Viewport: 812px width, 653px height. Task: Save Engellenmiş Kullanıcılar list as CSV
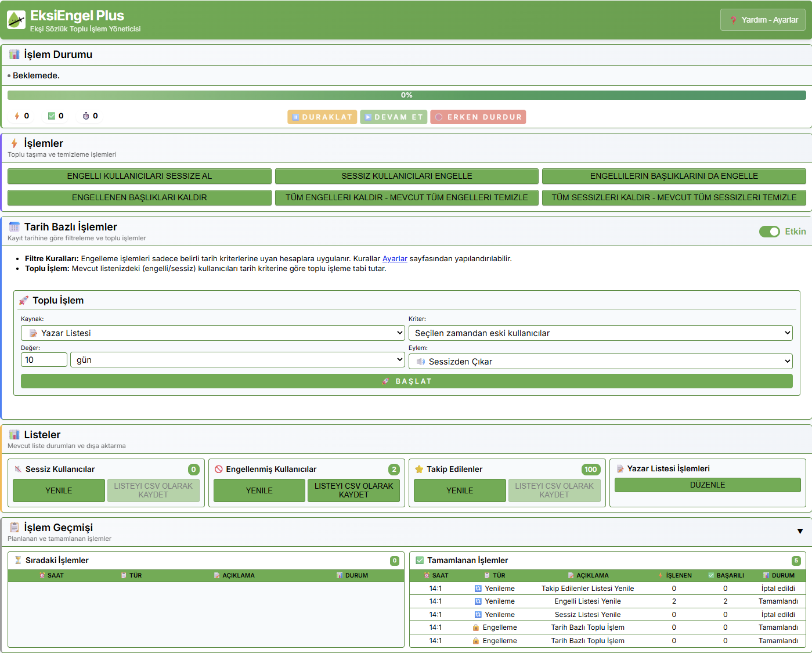(x=354, y=490)
